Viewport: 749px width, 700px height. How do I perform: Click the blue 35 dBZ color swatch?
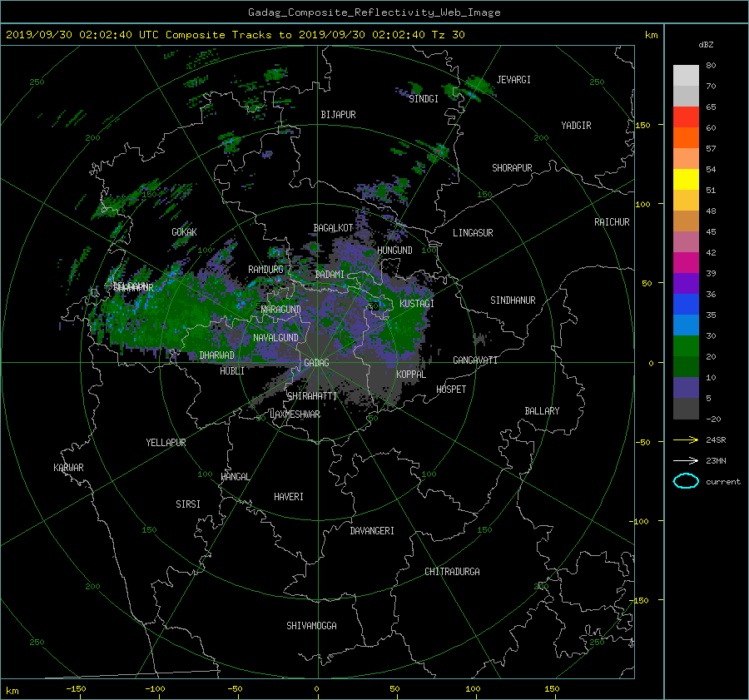pyautogui.click(x=686, y=304)
